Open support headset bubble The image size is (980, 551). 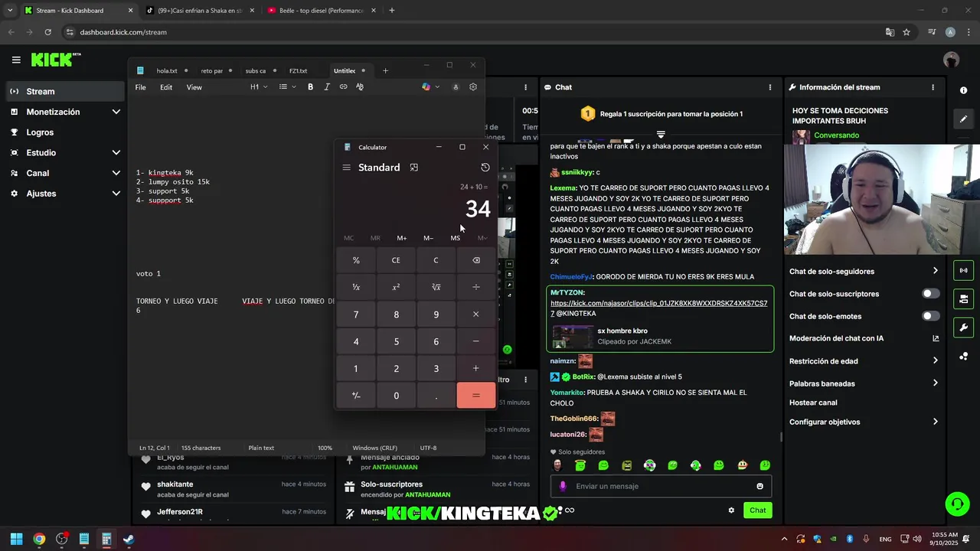[x=957, y=504]
